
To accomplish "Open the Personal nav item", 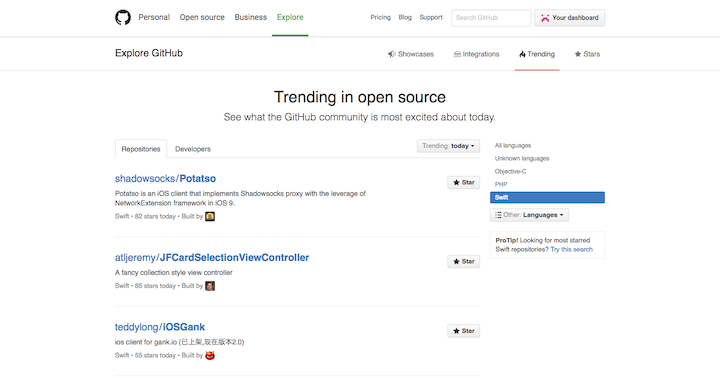I will pyautogui.click(x=154, y=17).
